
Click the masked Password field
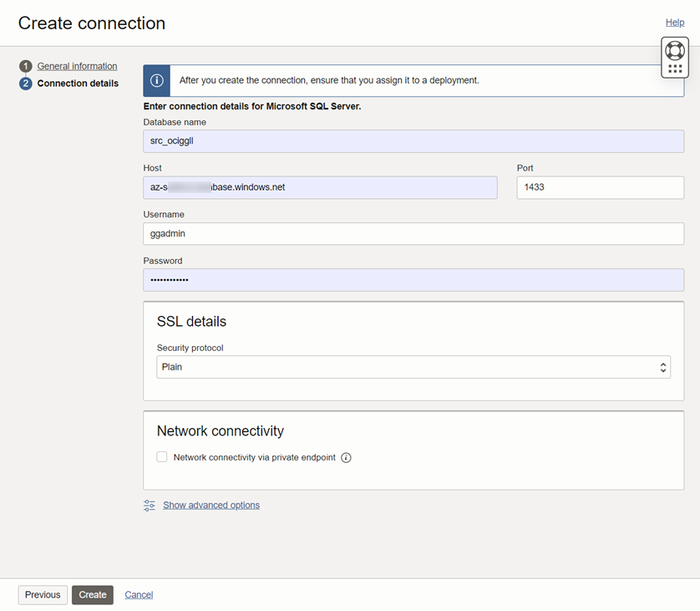click(x=413, y=279)
